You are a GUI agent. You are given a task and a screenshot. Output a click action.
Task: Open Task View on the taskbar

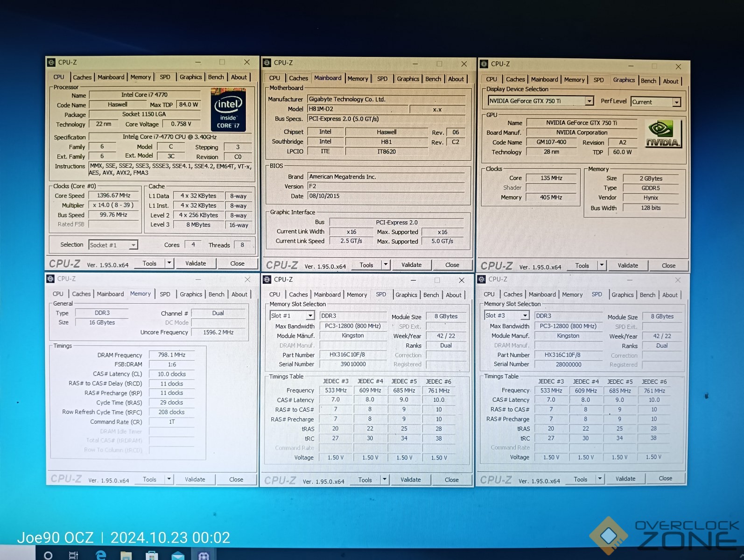point(74,555)
